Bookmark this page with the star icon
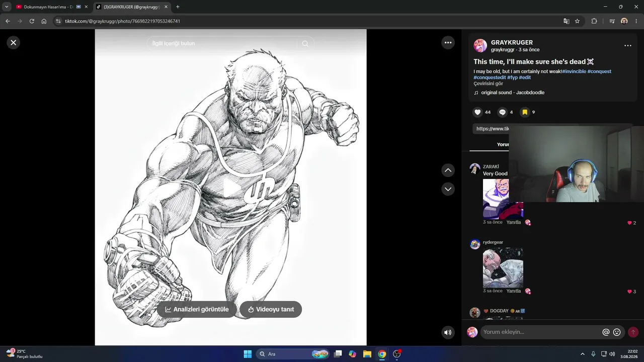This screenshot has height=362, width=644. [578, 21]
